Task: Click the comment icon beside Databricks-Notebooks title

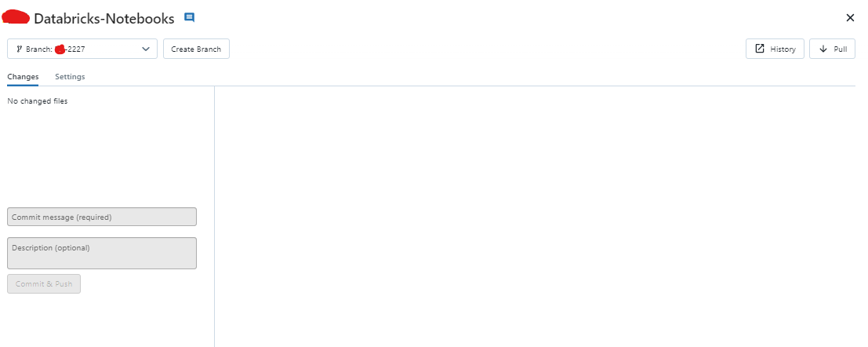Action: click(x=189, y=17)
